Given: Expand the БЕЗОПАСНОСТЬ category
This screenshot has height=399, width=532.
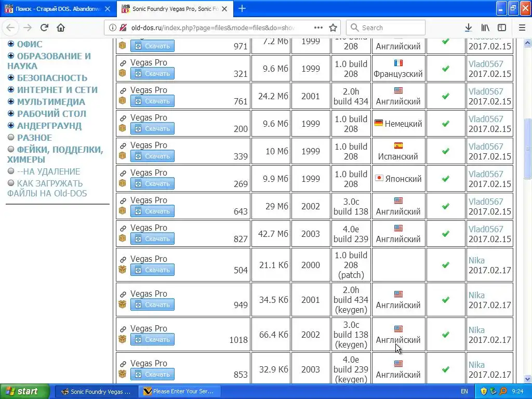Looking at the screenshot, I should point(11,78).
